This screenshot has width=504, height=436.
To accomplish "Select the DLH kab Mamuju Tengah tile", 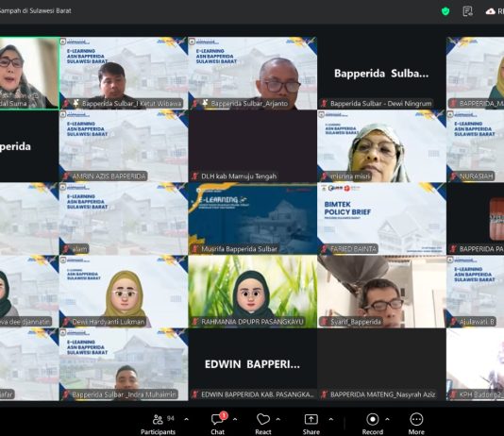I will [x=252, y=146].
